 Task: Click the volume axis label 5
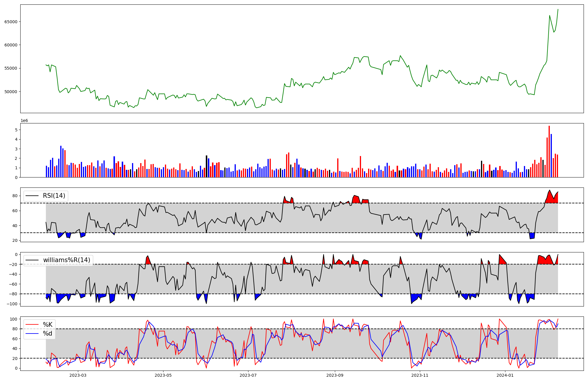[16, 130]
